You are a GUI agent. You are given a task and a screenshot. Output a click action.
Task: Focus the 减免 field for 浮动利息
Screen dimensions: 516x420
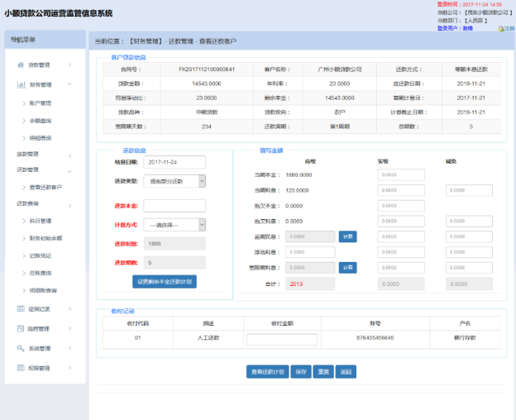tap(469, 252)
